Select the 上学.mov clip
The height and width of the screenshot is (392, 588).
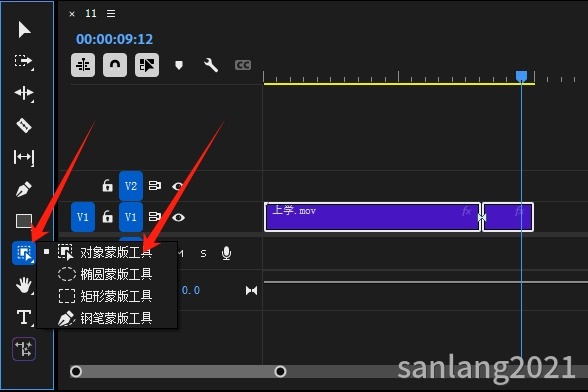click(x=372, y=217)
